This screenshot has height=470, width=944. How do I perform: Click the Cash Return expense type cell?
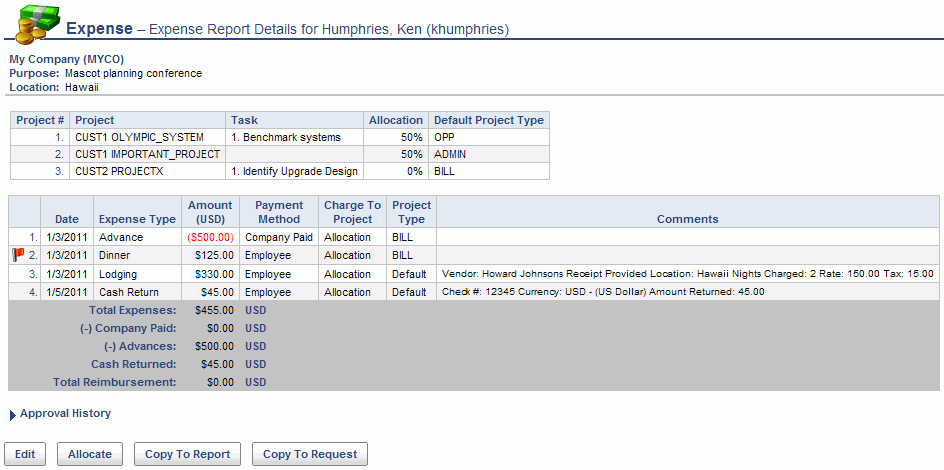click(137, 292)
